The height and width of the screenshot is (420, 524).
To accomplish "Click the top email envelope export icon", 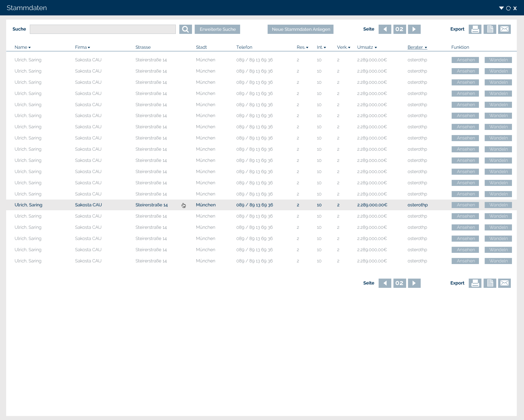I will [504, 29].
